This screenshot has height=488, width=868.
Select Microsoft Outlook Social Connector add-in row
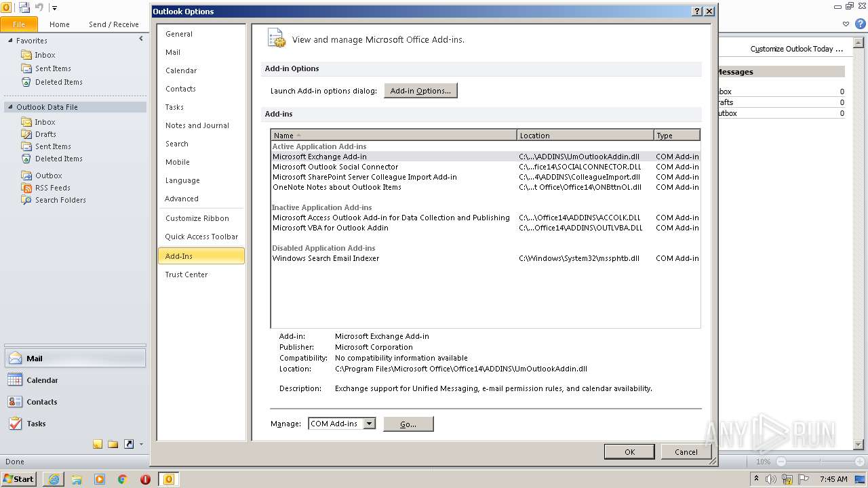[x=486, y=167]
